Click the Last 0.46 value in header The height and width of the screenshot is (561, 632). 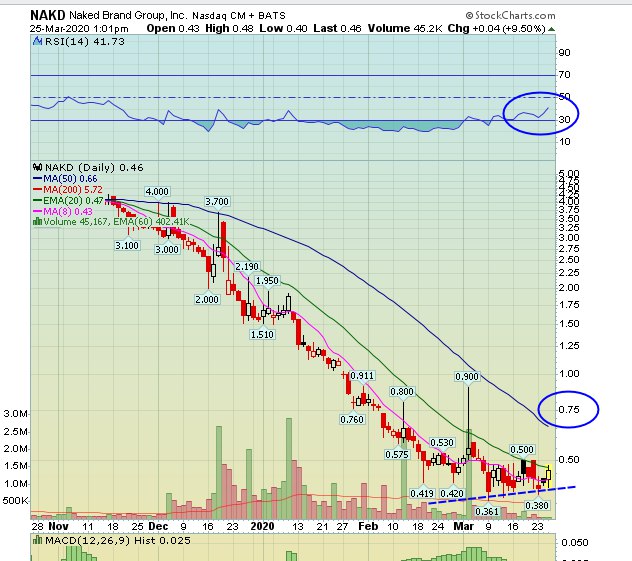(337, 29)
